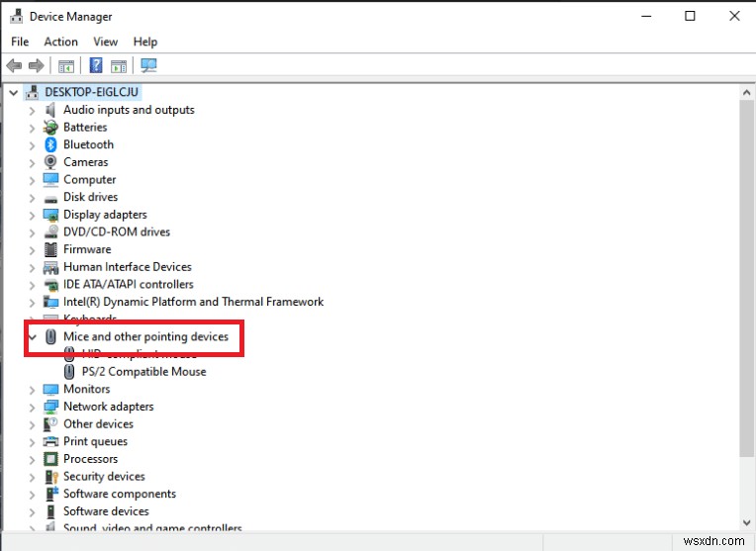The height and width of the screenshot is (551, 756).
Task: Select Mice and other pointing devices label
Action: pos(145,336)
